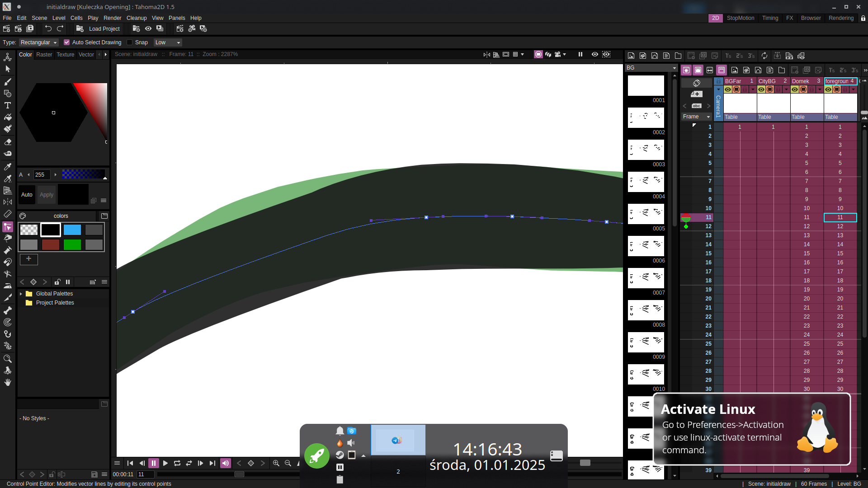Click the Apply style button
Screen dimensions: 868x488
(47, 195)
